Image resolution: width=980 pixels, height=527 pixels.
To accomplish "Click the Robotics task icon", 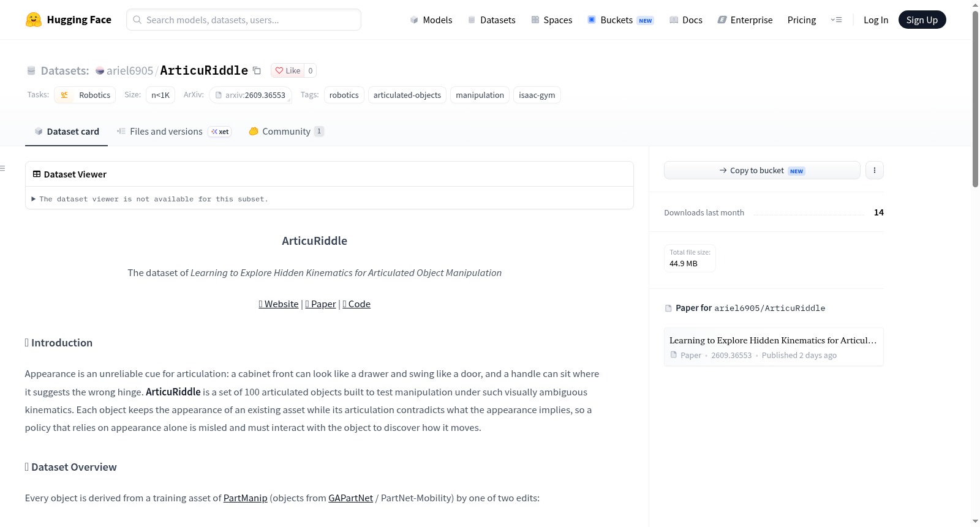I will (x=64, y=95).
